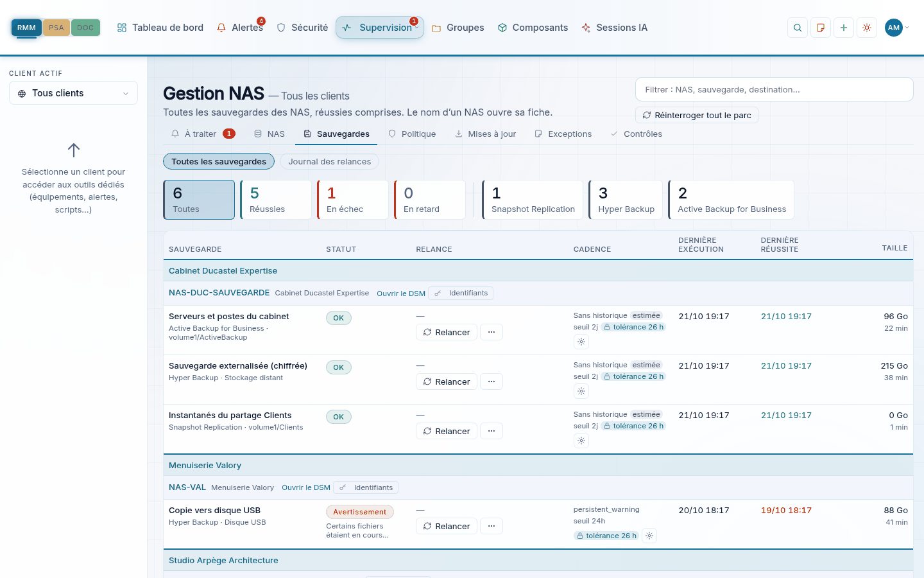Screen dimensions: 924x578
Task: Switch to the Politique tab
Action: pos(412,134)
